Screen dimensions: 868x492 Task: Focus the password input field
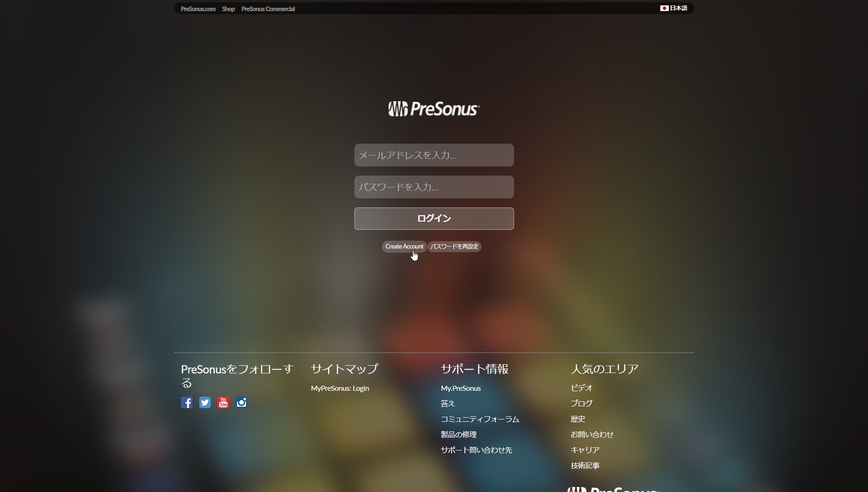434,187
